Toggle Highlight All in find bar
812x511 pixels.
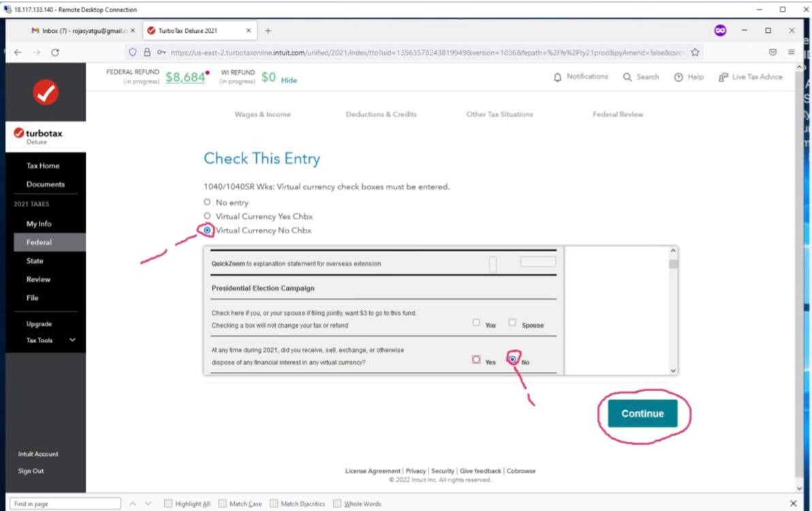(x=168, y=504)
